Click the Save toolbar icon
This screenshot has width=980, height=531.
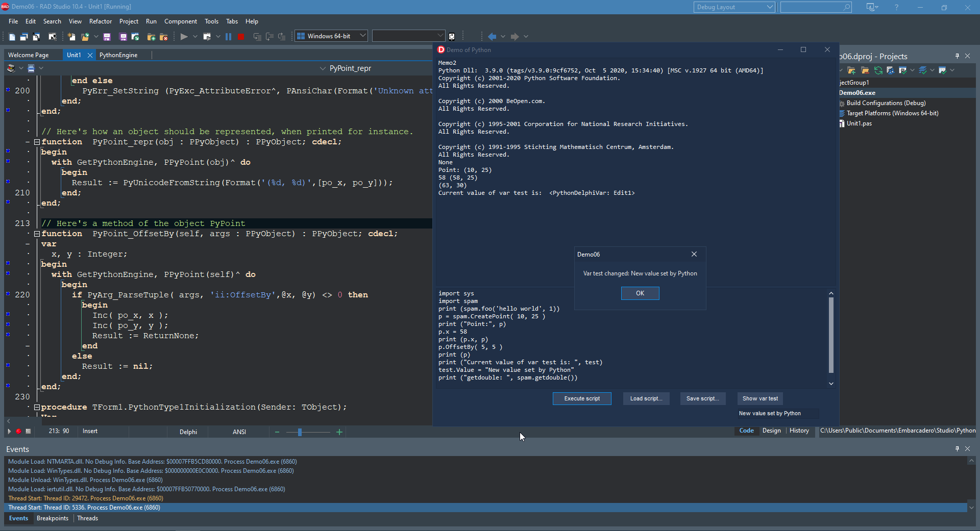pyautogui.click(x=107, y=37)
